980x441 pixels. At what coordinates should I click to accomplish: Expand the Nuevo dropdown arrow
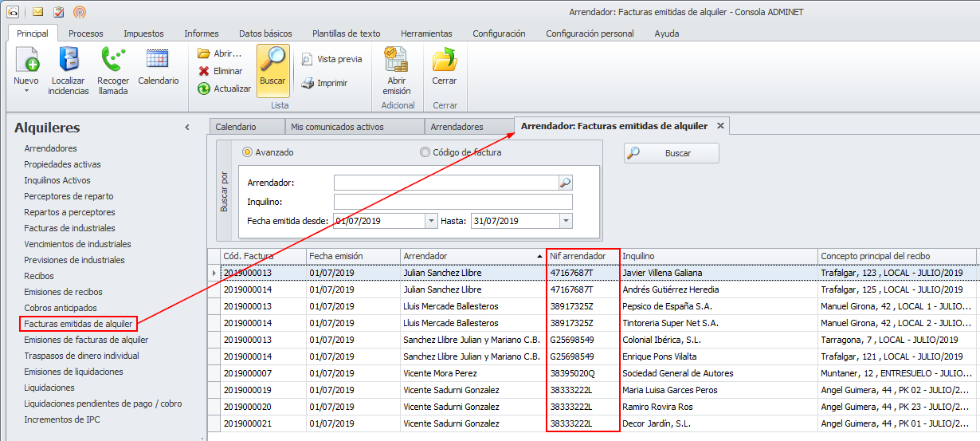26,91
